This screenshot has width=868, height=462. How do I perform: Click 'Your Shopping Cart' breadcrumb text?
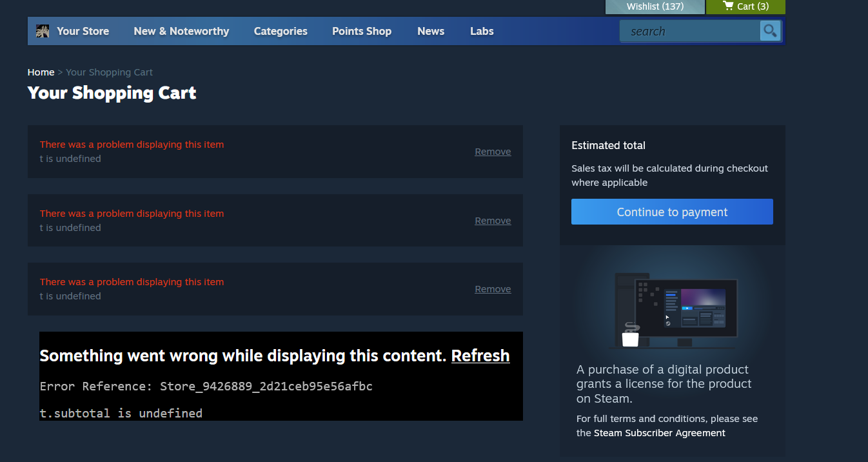(109, 72)
